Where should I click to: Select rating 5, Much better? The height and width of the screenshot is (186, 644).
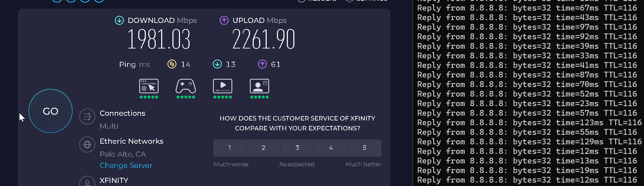pyautogui.click(x=365, y=148)
